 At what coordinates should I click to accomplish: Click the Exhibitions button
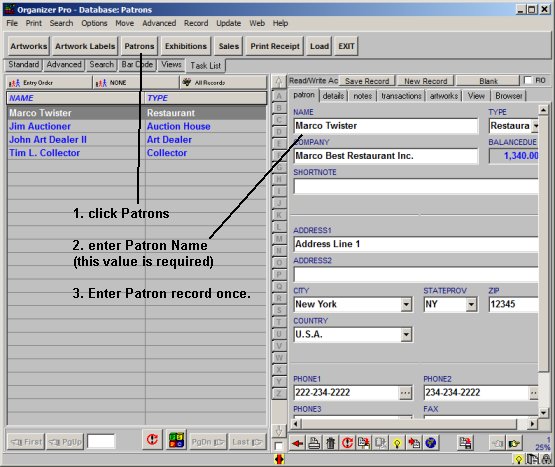point(186,46)
